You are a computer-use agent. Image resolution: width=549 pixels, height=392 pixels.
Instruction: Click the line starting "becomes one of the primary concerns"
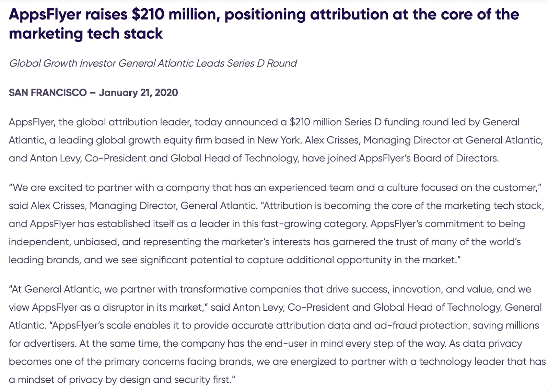[x=277, y=361]
